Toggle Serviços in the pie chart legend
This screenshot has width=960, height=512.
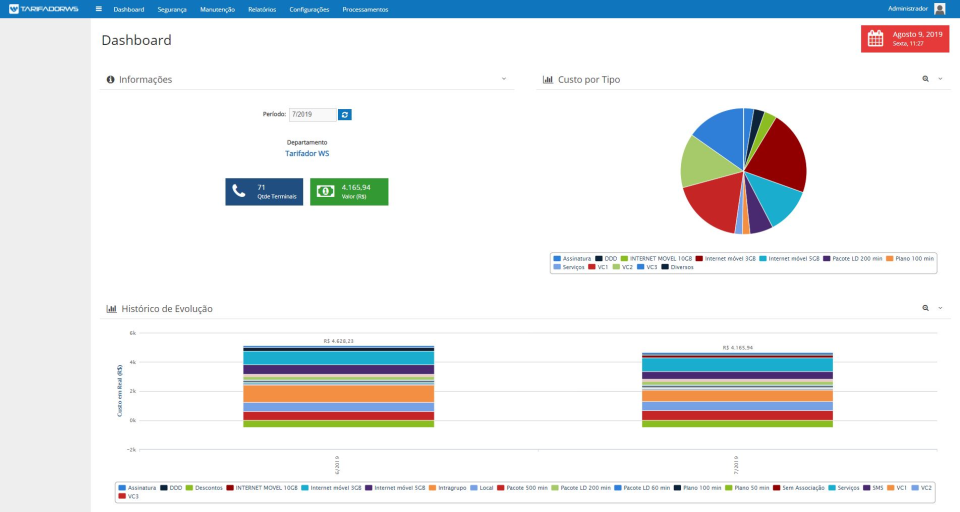[569, 267]
